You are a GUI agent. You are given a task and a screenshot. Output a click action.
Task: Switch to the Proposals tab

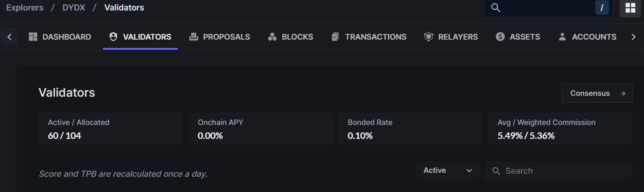pyautogui.click(x=226, y=37)
